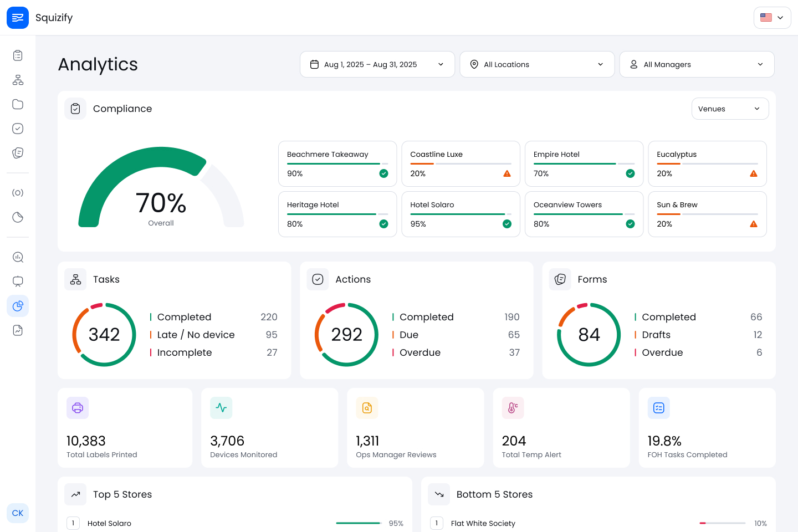
Task: Open the All Managers dropdown
Action: pos(697,64)
